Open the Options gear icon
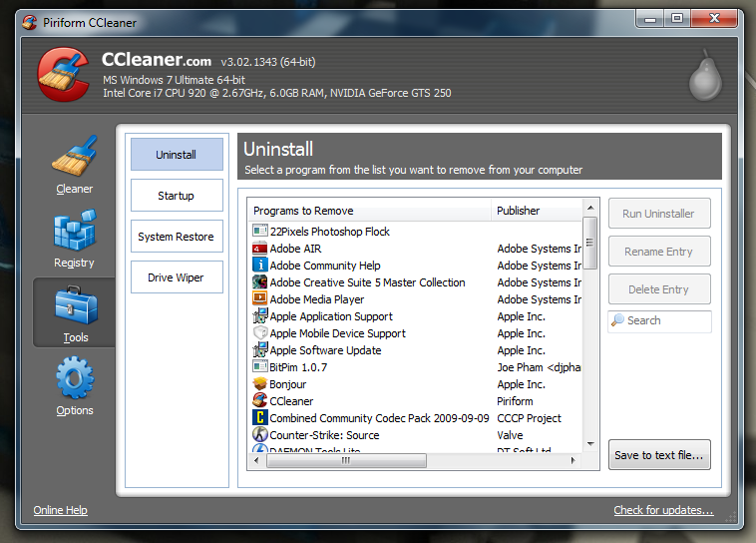Image resolution: width=756 pixels, height=543 pixels. click(75, 377)
